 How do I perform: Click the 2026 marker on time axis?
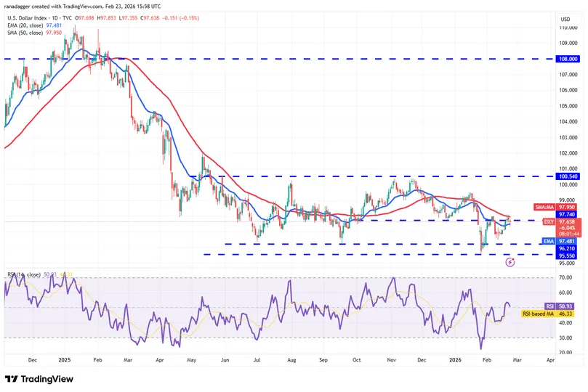click(455, 360)
